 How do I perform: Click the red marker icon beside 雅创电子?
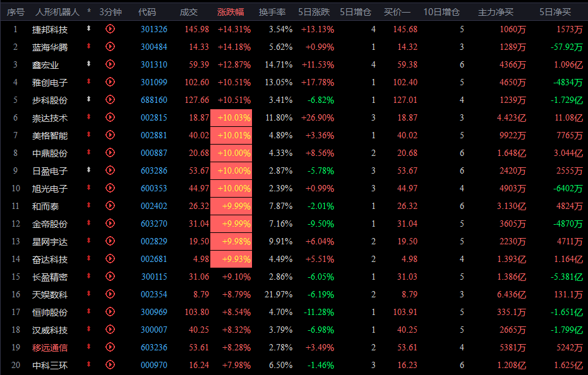pyautogui.click(x=89, y=81)
